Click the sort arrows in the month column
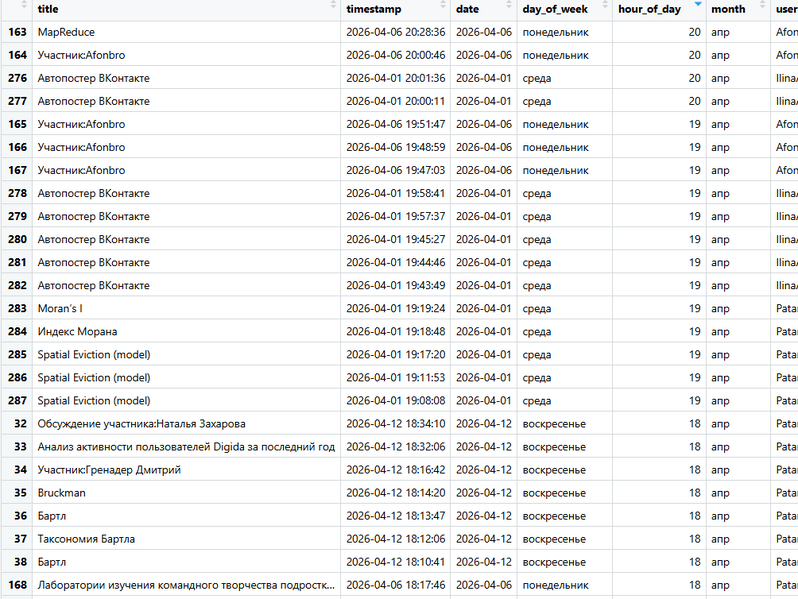798x599 pixels. [x=764, y=9]
